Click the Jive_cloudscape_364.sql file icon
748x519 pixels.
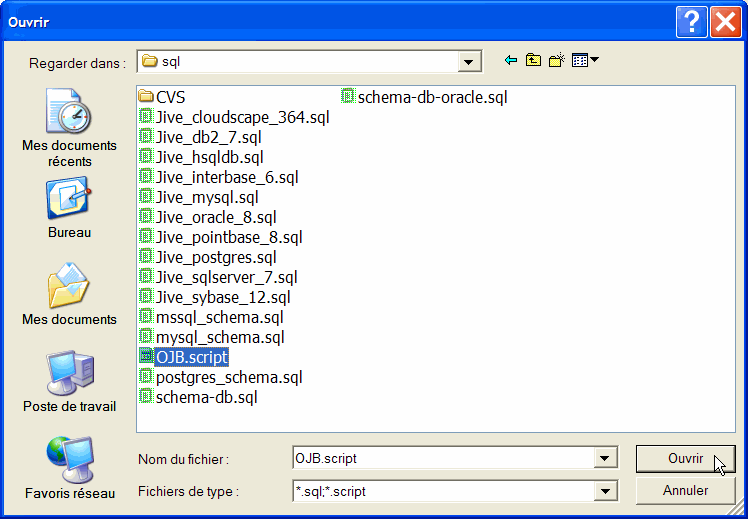click(145, 116)
